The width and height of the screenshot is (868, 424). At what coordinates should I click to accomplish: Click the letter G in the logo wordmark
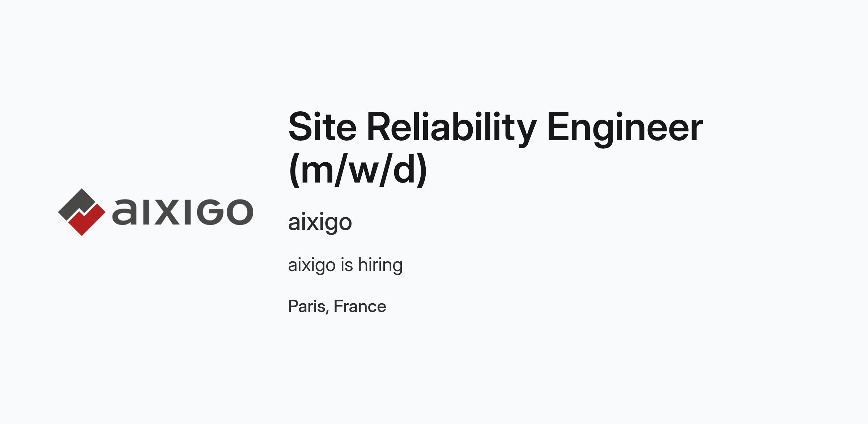coord(210,212)
